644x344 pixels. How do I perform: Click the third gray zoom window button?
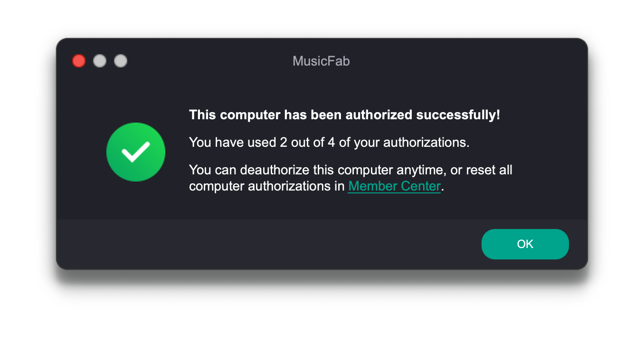pos(121,61)
